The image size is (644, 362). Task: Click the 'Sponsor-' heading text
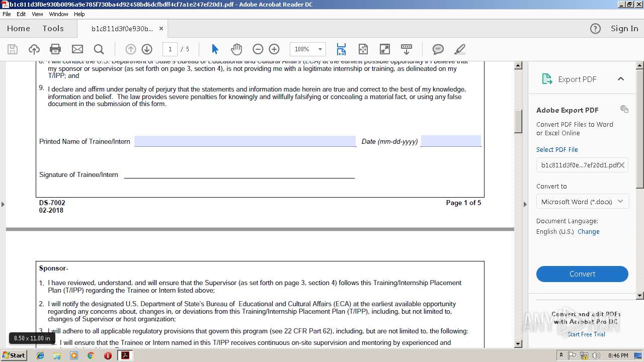pyautogui.click(x=54, y=268)
